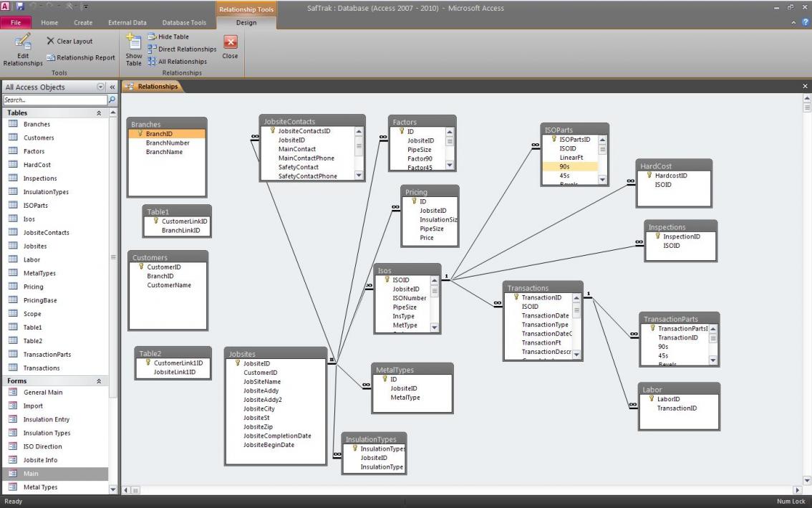Choose Hide Table in Relationships group
The height and width of the screenshot is (508, 812).
(x=168, y=37)
